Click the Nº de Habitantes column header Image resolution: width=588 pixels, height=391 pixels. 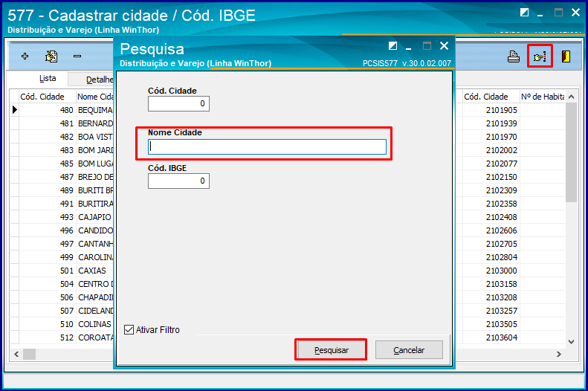tap(542, 97)
